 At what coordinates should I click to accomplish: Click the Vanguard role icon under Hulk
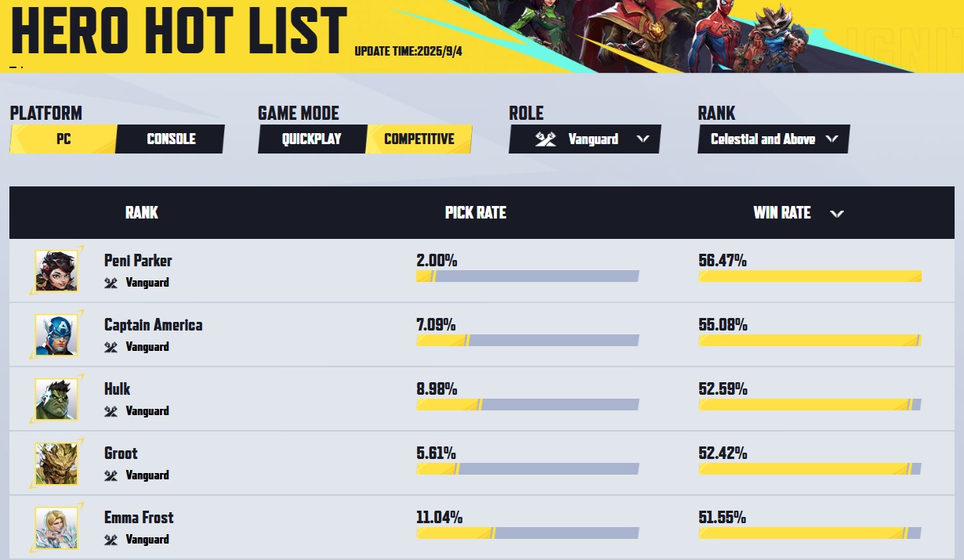[111, 411]
